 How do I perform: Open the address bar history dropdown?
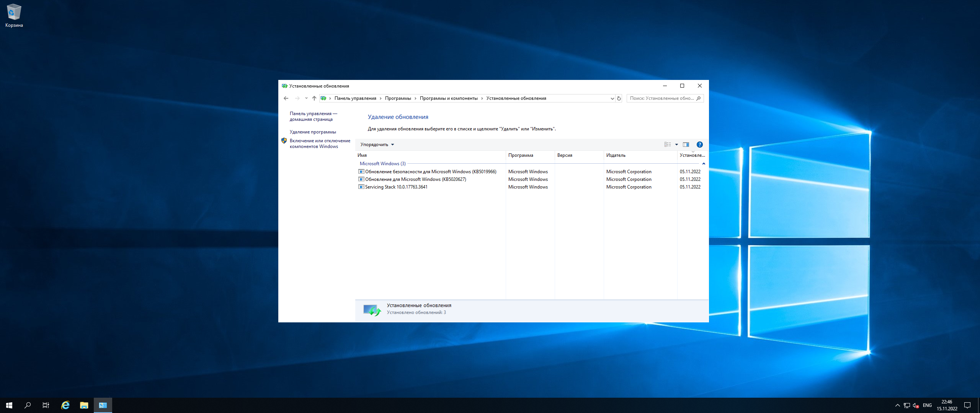point(612,98)
